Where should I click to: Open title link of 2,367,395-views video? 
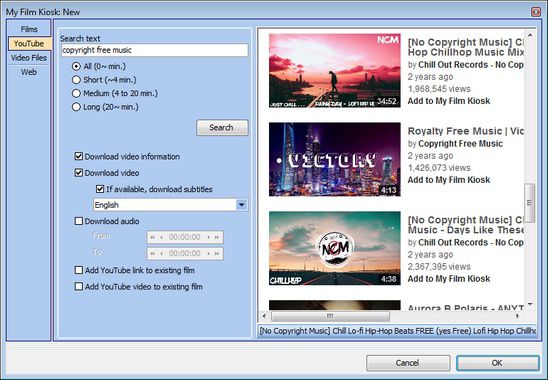(x=466, y=225)
